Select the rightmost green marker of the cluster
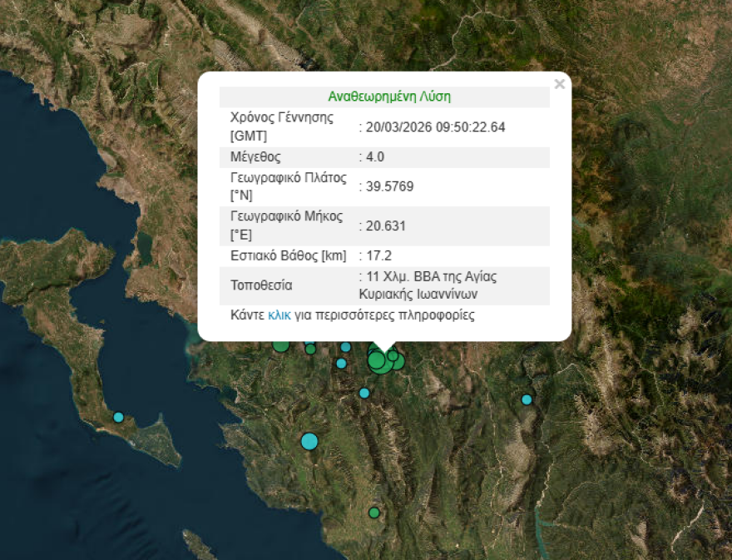 (x=400, y=361)
